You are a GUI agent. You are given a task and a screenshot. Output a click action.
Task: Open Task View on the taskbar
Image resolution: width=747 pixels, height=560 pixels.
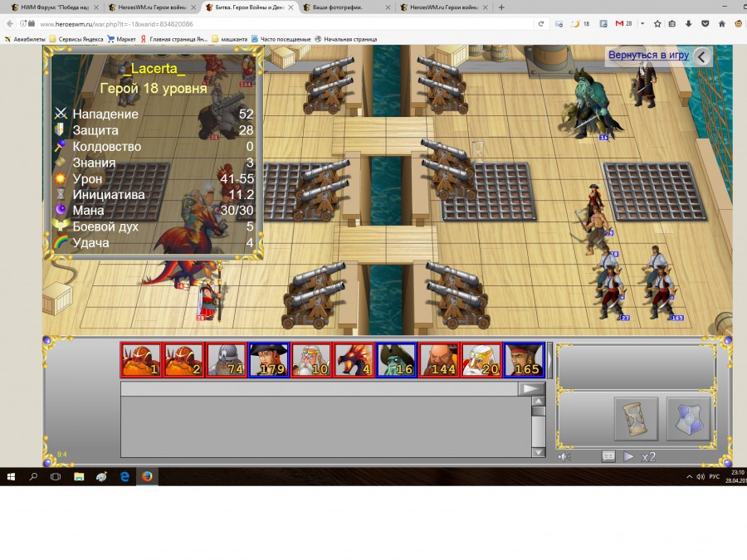(56, 476)
